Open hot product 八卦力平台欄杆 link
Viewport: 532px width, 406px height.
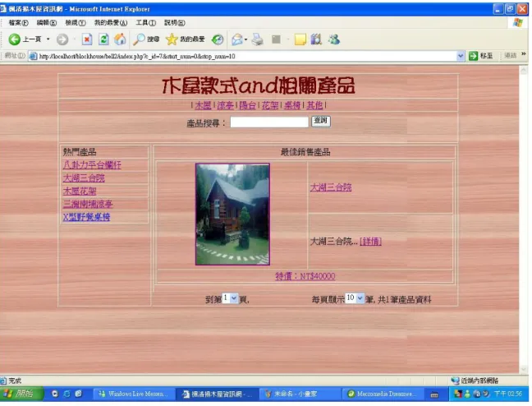click(92, 165)
